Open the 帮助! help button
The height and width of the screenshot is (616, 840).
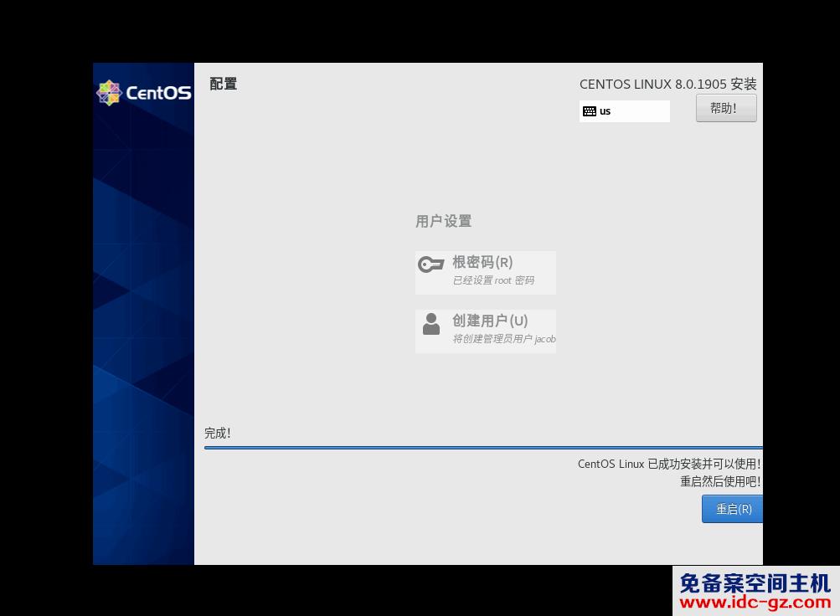click(726, 108)
